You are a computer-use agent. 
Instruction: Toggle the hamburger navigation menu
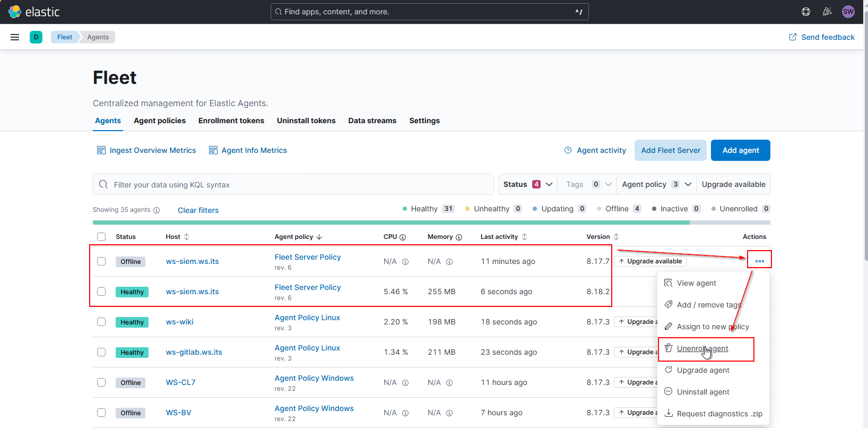coord(15,37)
